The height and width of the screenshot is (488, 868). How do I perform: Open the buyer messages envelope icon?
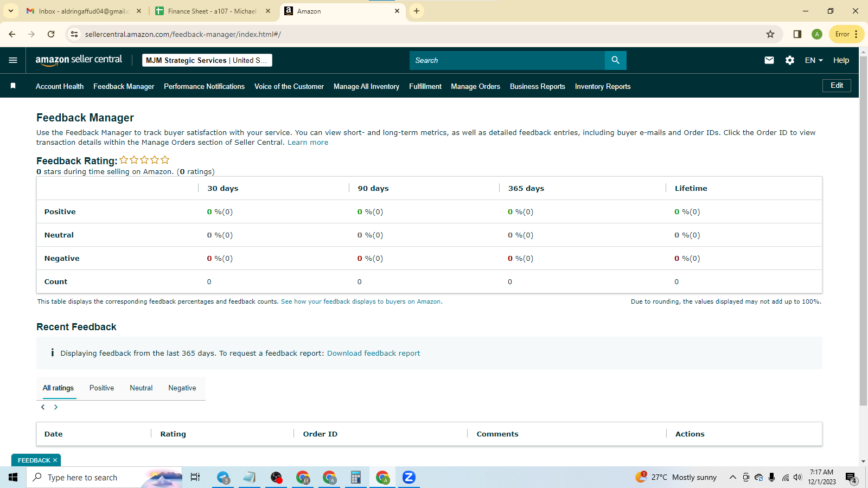(x=769, y=60)
